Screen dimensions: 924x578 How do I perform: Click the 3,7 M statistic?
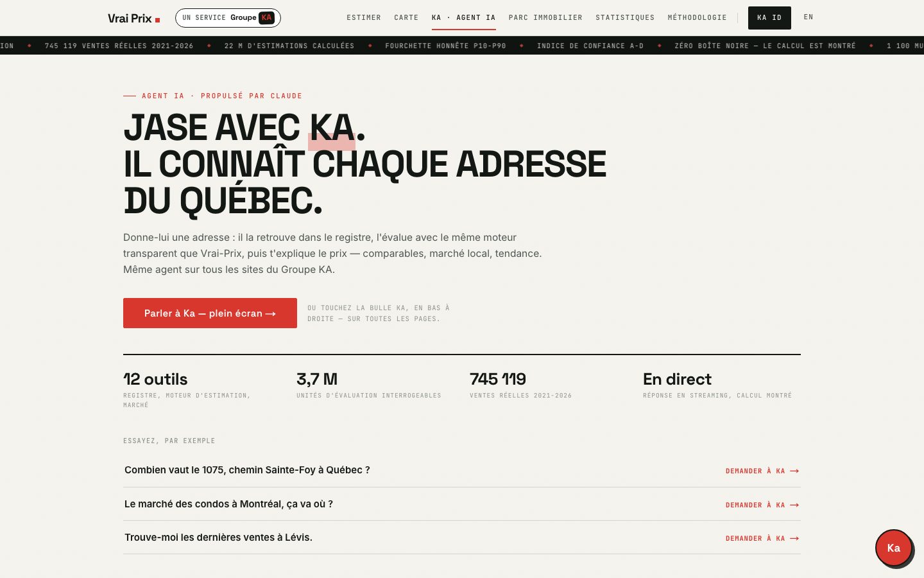[x=369, y=385]
